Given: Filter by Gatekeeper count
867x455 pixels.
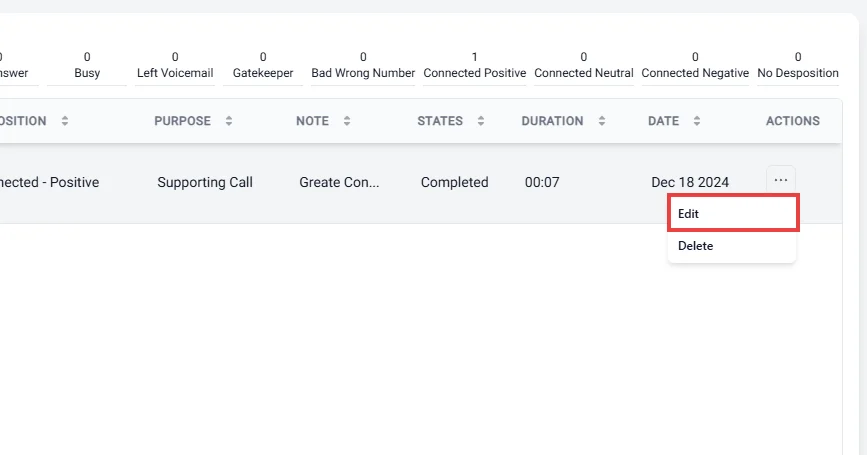Looking at the screenshot, I should [263, 65].
